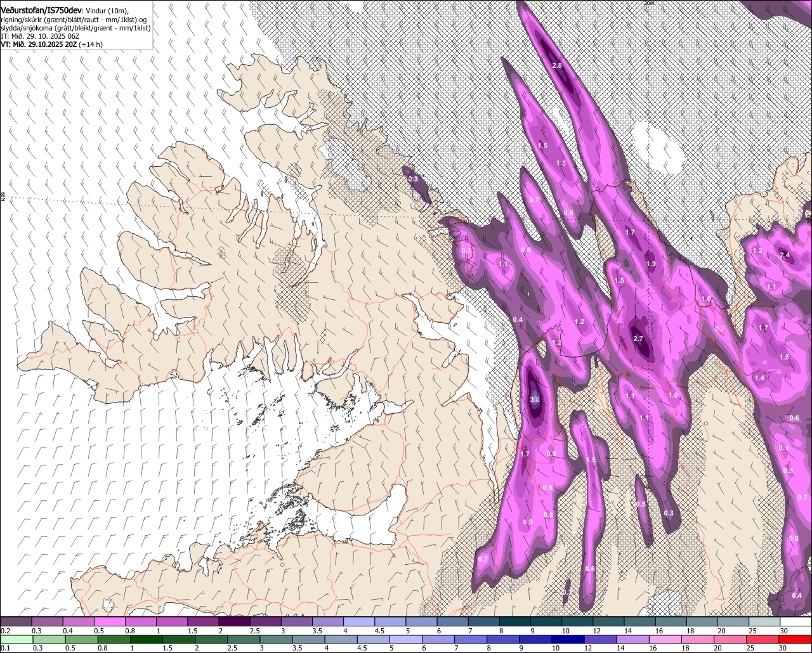The image size is (812, 653).
Task: Click the IT initial time line showing 06Z
Action: [x=39, y=36]
